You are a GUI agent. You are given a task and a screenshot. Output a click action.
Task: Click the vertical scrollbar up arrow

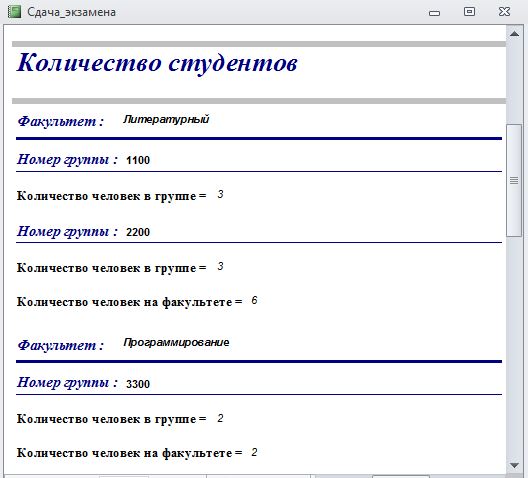(x=514, y=34)
